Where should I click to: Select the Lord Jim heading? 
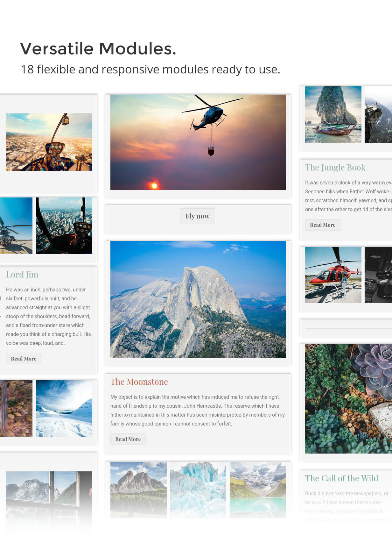coord(22,275)
